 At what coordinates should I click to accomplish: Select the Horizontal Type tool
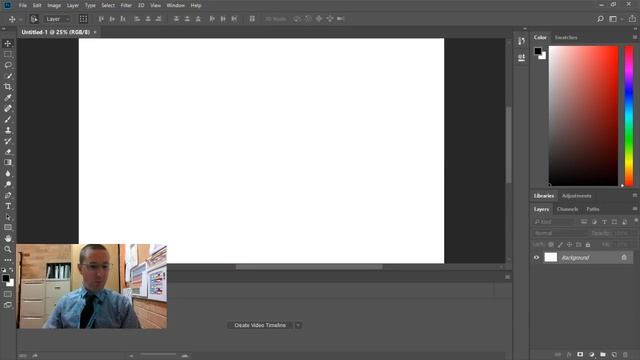8,206
